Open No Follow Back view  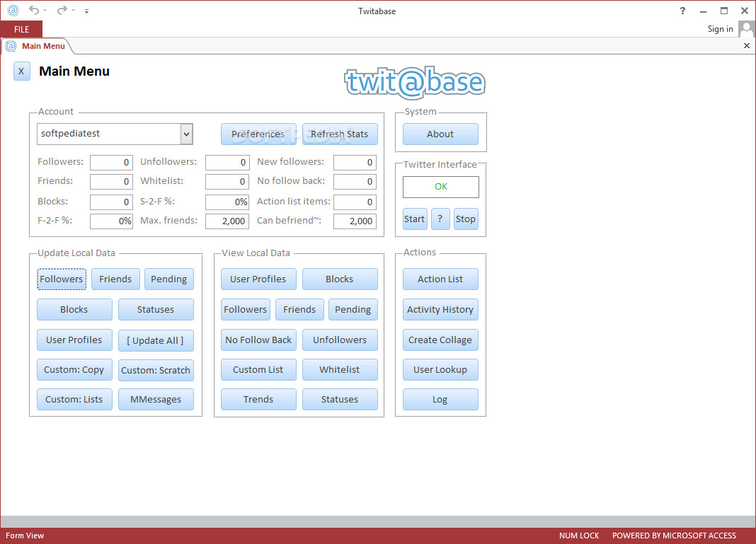(x=258, y=340)
